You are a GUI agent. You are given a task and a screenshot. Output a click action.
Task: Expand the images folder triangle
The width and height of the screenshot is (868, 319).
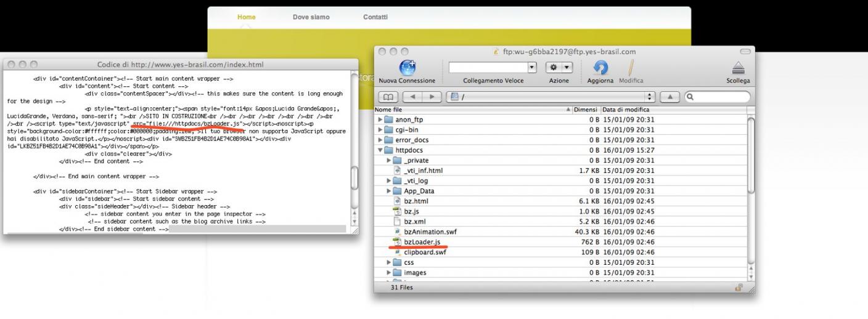coord(389,272)
